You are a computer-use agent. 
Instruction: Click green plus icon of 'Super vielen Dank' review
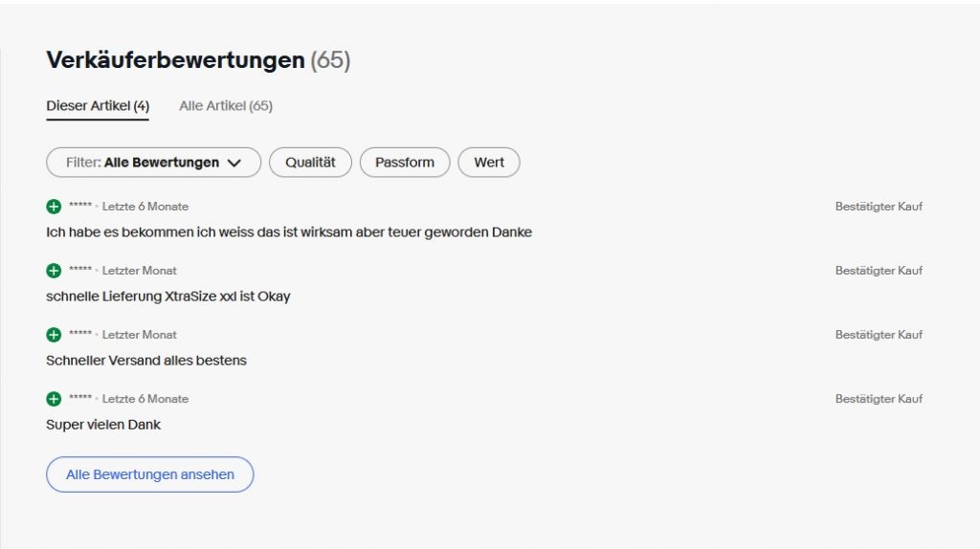coord(54,399)
